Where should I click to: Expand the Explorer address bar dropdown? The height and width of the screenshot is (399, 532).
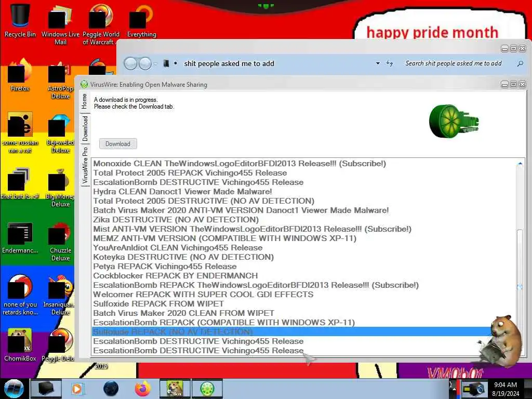[378, 63]
